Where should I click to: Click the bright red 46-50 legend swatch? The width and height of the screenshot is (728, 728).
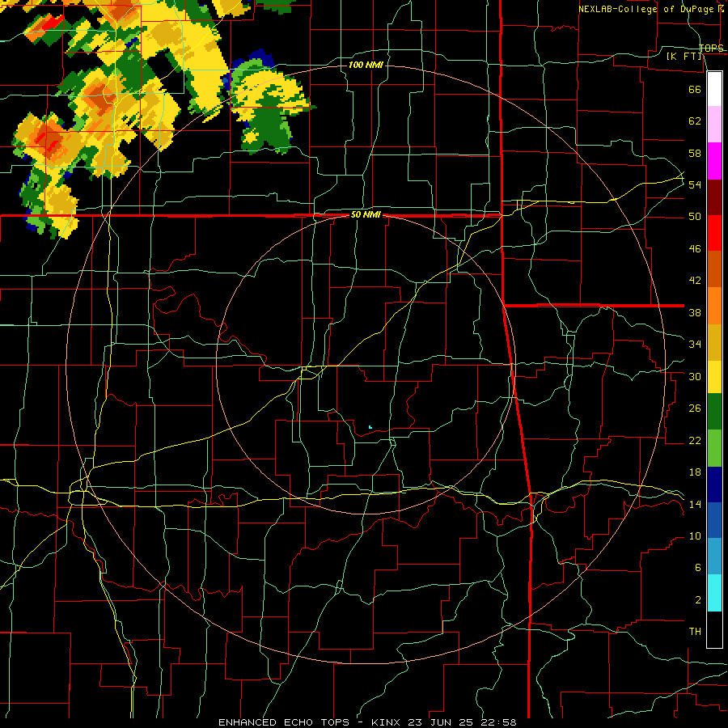pos(714,233)
